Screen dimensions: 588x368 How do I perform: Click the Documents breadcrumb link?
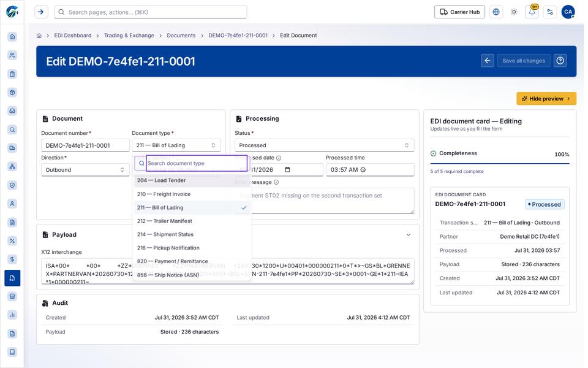click(181, 36)
